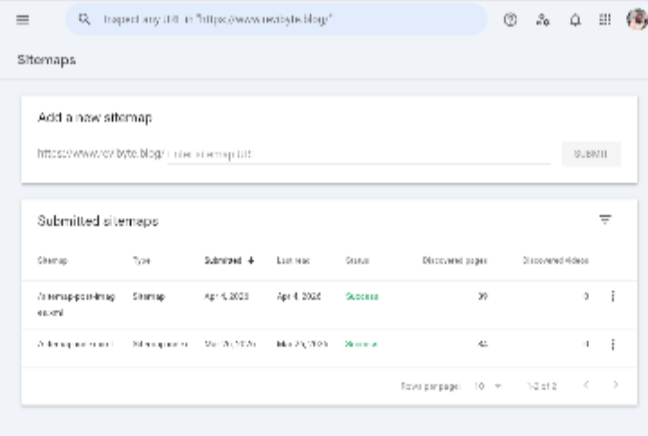Image resolution: width=648 pixels, height=436 pixels.
Task: Click the Add a new sitemap heading
Action: [x=95, y=117]
